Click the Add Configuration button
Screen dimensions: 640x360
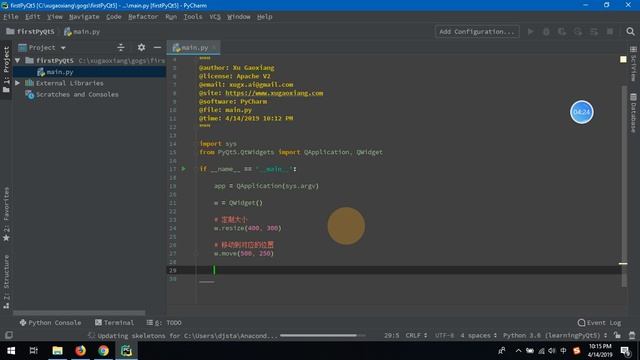tap(477, 31)
